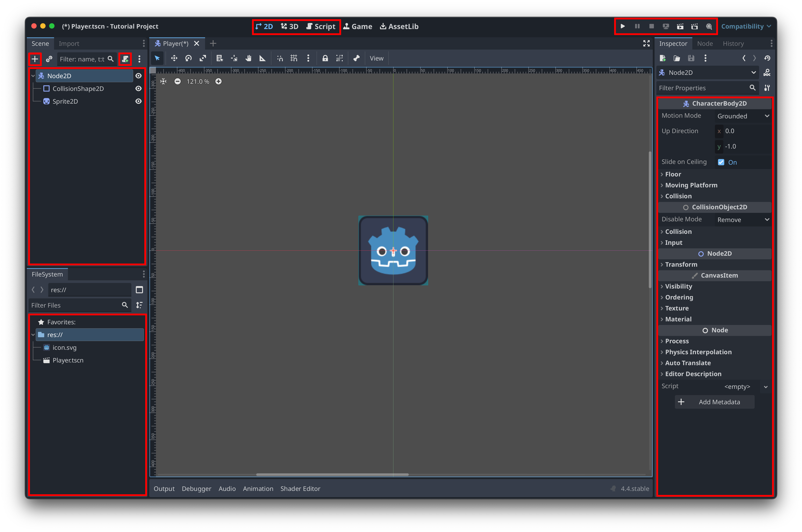The width and height of the screenshot is (802, 532).
Task: Lock the selected node in the canvas
Action: click(x=325, y=58)
